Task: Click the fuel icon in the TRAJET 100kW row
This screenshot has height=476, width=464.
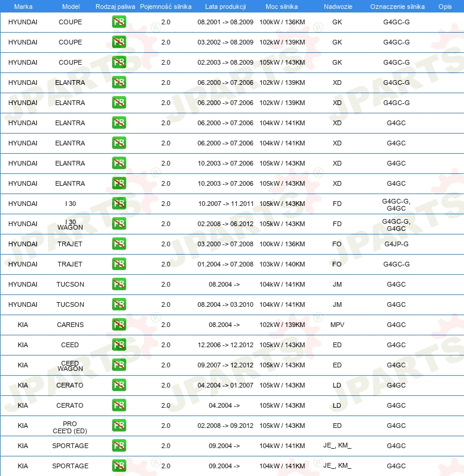Action: 119,244
